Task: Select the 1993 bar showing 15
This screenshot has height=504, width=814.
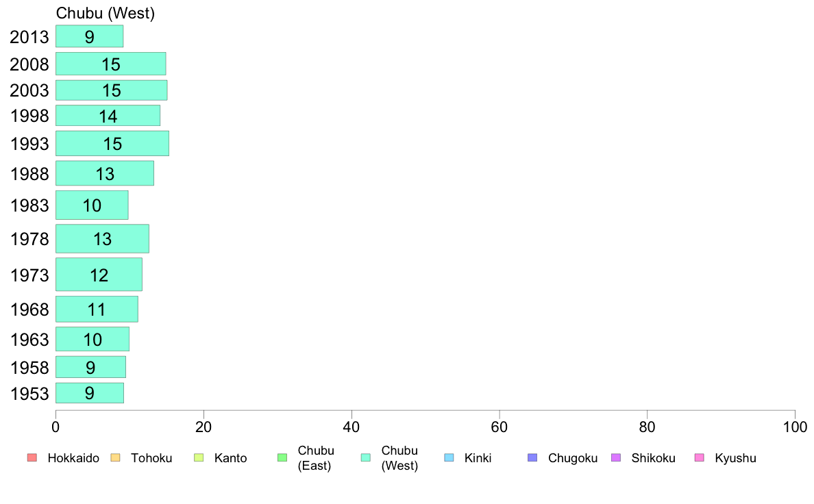Action: [x=112, y=143]
